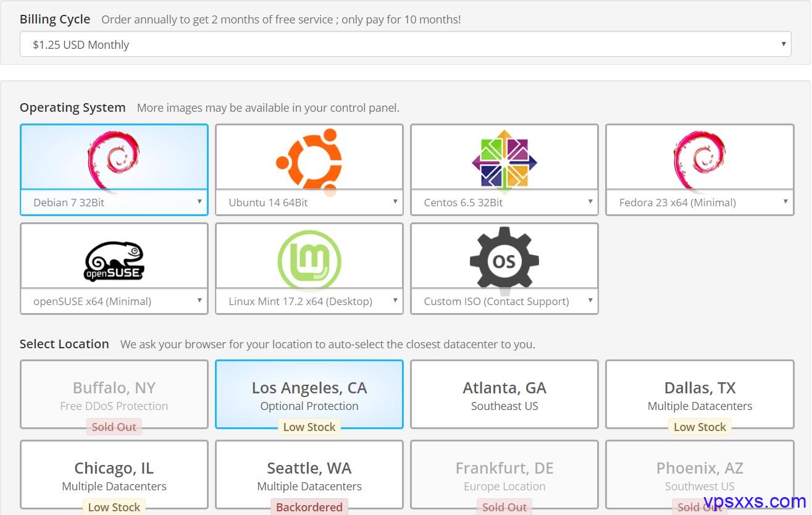Click the Low Stock badge under Los Angeles
Image resolution: width=812 pixels, height=515 pixels.
click(x=309, y=427)
